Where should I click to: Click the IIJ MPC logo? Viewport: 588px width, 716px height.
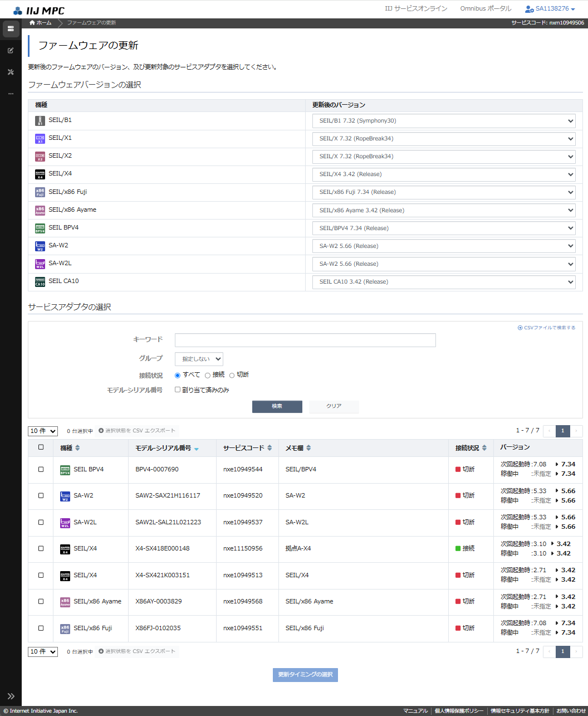point(38,11)
